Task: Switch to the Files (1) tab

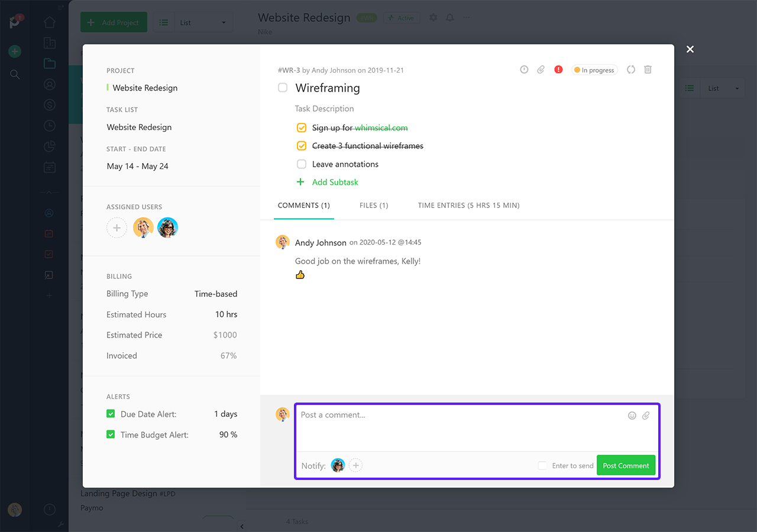Action: pyautogui.click(x=374, y=206)
